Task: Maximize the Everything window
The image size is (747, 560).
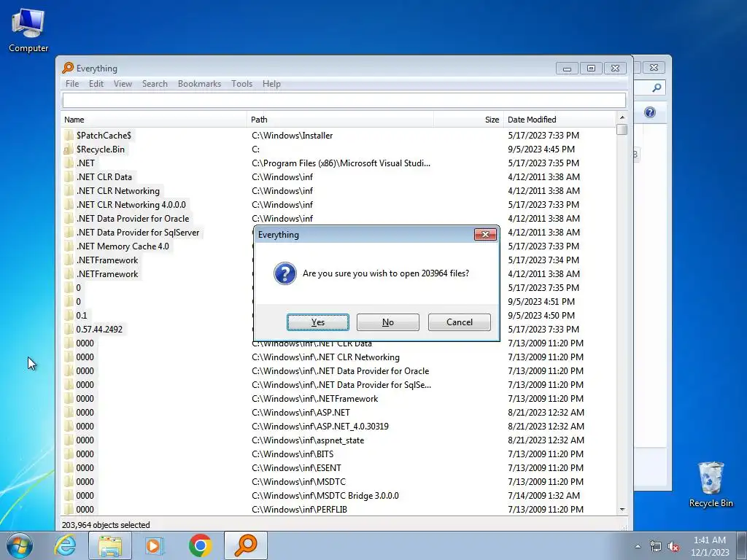Action: pos(591,68)
